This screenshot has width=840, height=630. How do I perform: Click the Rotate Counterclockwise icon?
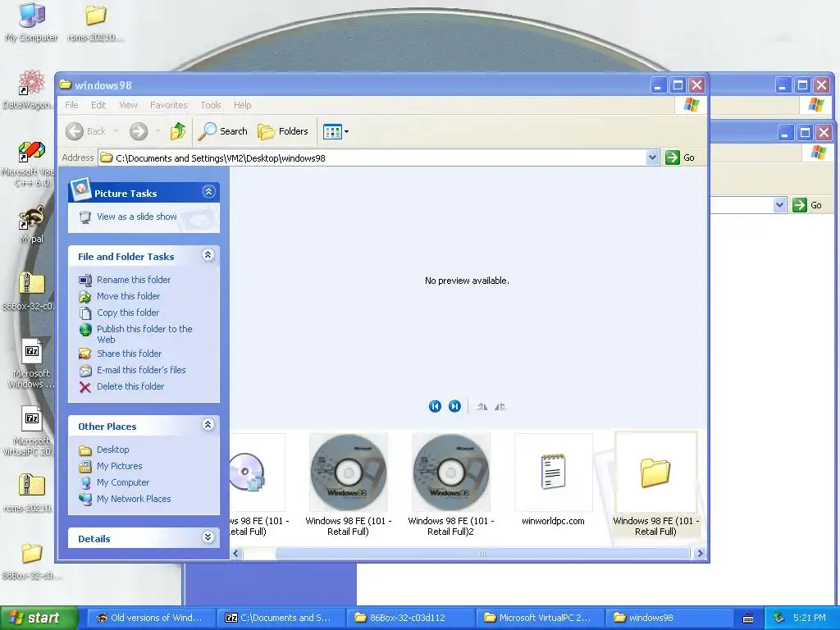[x=500, y=407]
